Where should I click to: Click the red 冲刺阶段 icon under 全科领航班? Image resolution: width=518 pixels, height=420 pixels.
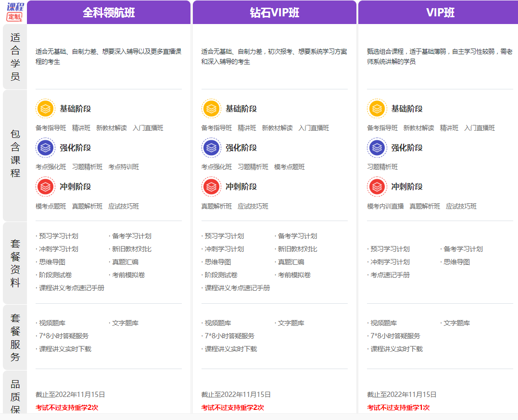tap(45, 186)
